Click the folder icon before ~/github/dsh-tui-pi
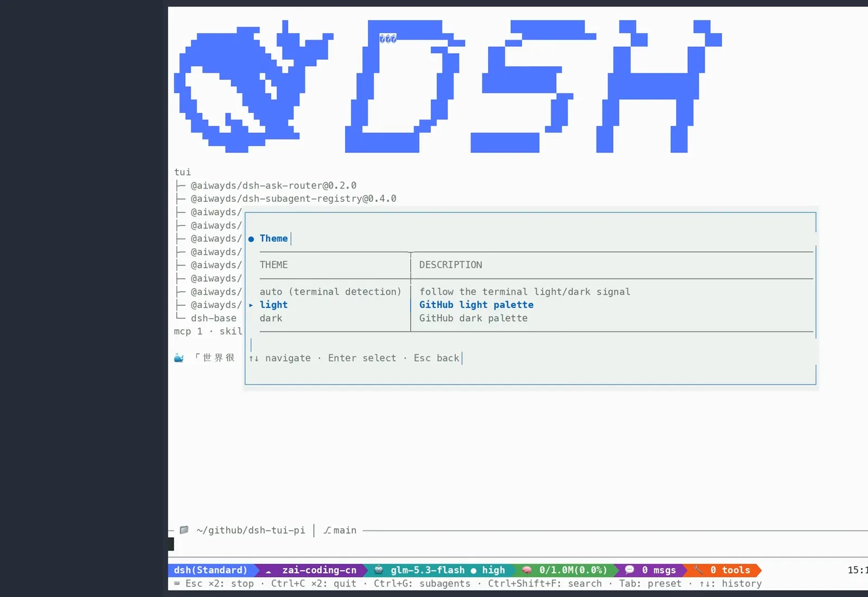 tap(184, 530)
